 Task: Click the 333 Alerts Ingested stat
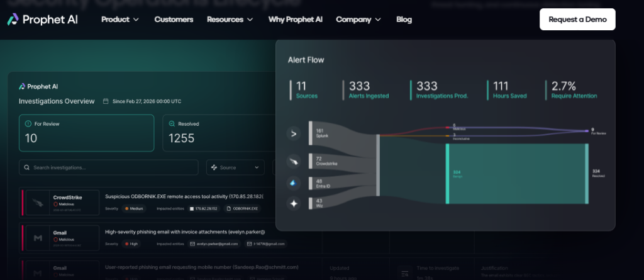(x=367, y=90)
